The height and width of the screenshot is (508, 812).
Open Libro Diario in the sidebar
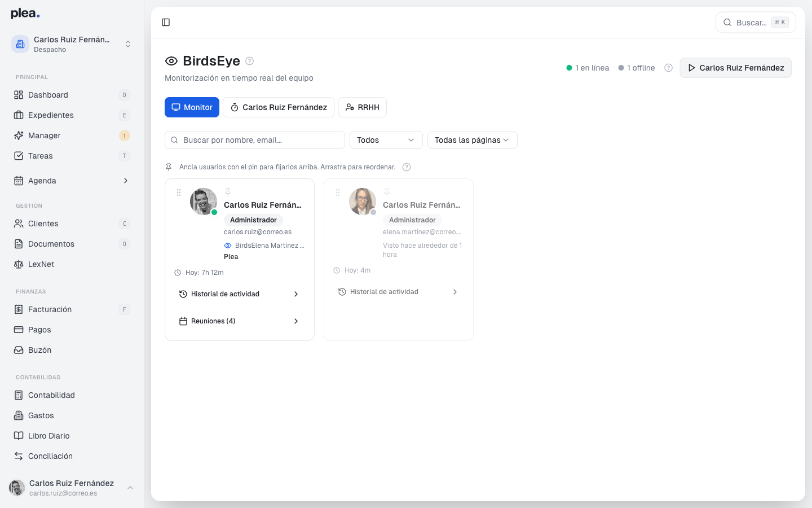72,436
